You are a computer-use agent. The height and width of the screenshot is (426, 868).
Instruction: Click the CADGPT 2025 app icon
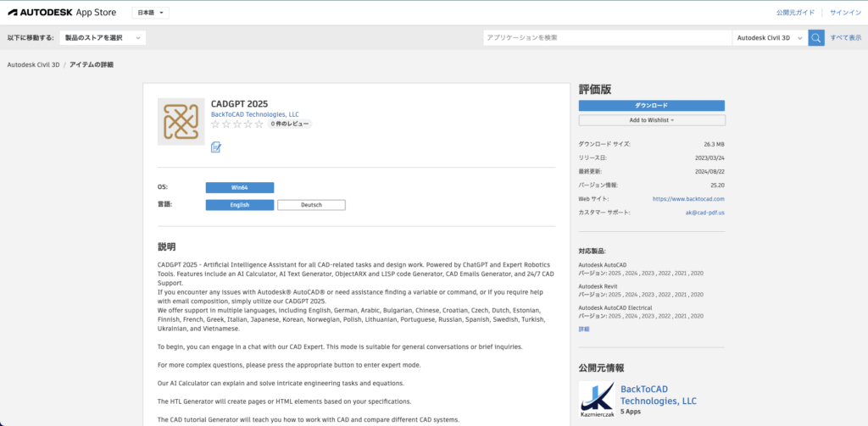[181, 121]
